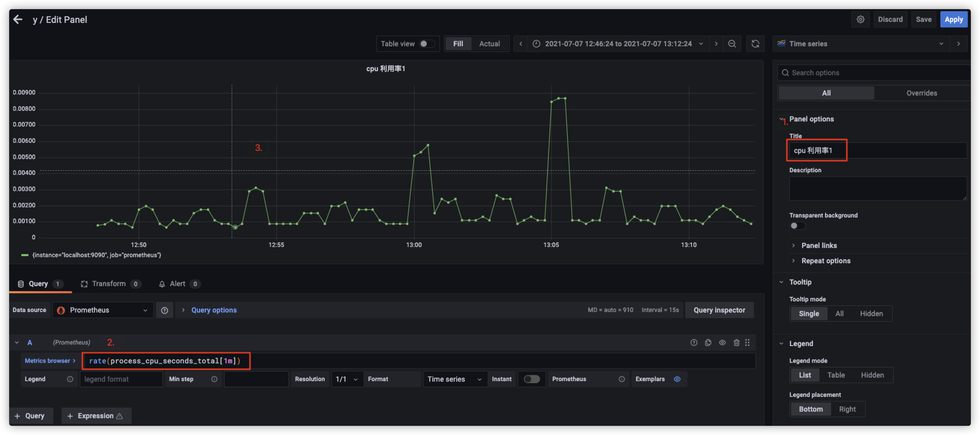
Task: Open dashboard settings gear icon
Action: click(860, 19)
